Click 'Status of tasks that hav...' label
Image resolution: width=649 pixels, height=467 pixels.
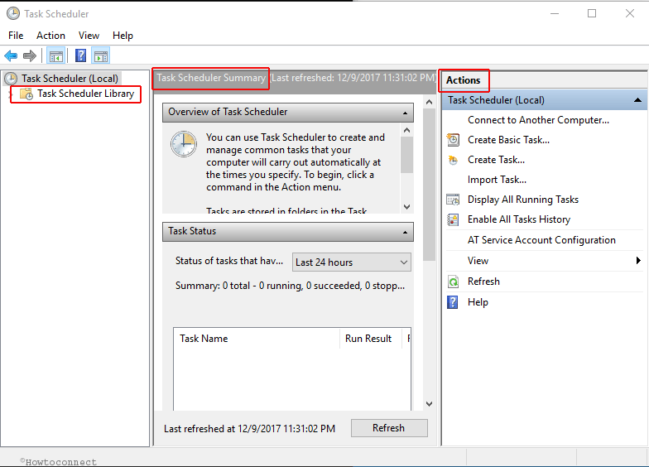coord(229,261)
